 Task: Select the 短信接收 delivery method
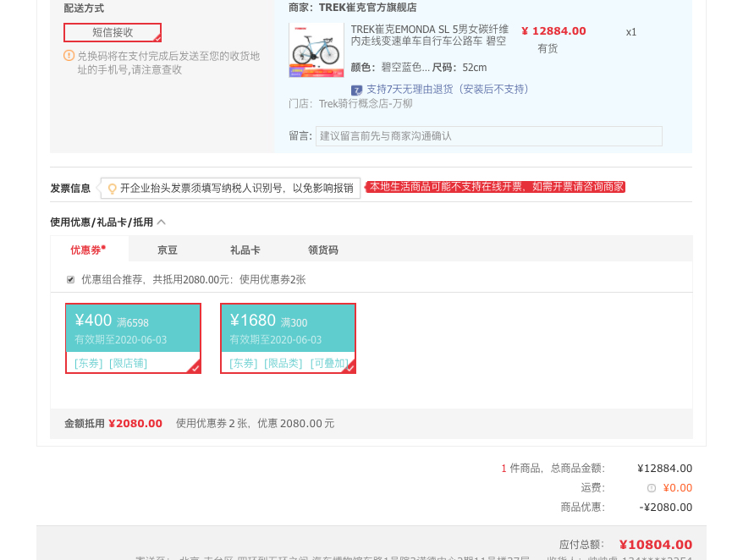point(113,33)
